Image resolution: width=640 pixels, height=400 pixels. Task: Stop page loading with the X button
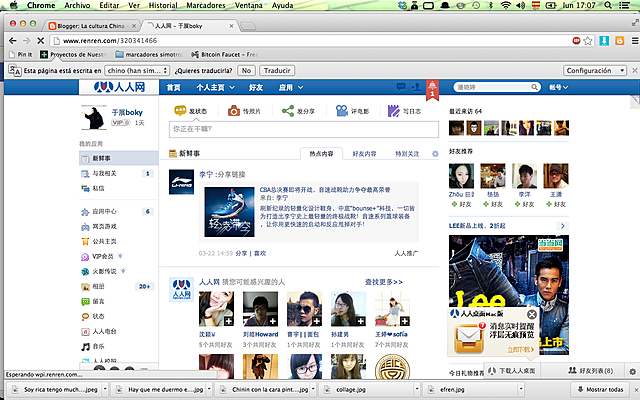pos(40,40)
